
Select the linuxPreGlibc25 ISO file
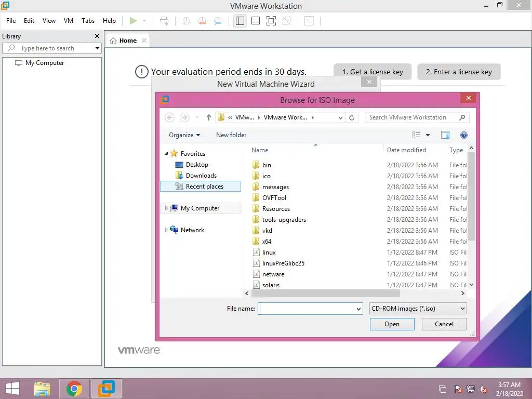[x=283, y=263]
